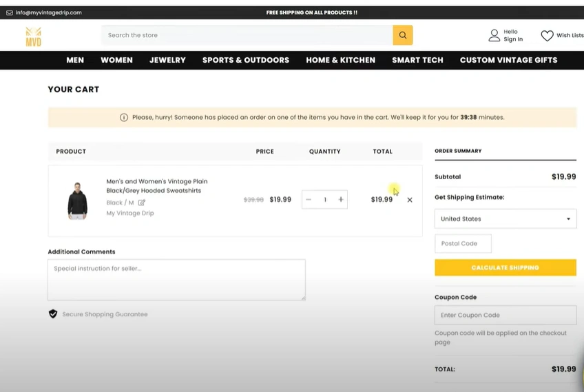584x392 pixels.
Task: Open the MEN menu
Action: pyautogui.click(x=75, y=60)
